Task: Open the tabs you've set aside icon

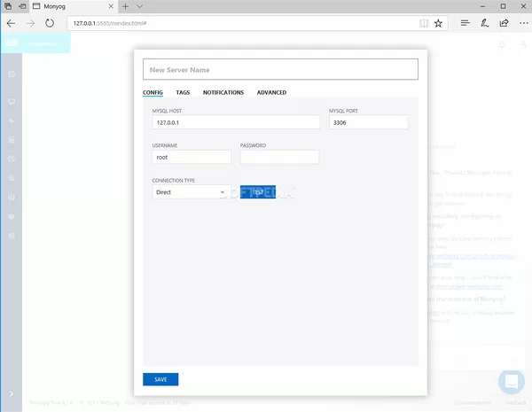Action: [x=8, y=6]
